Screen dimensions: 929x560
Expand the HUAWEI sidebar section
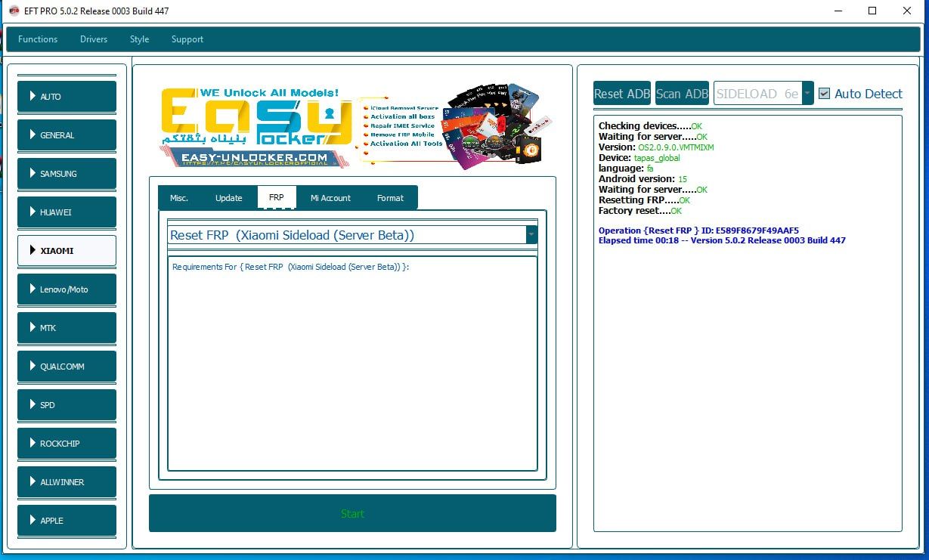point(67,212)
